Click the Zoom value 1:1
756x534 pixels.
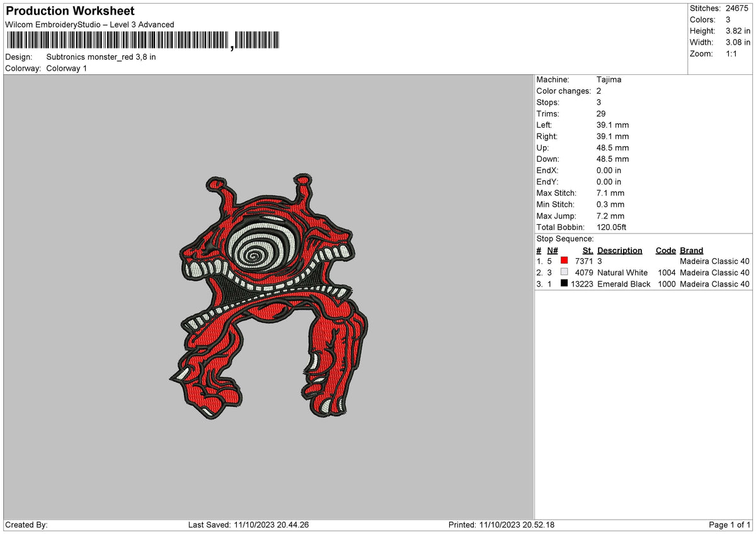point(733,54)
